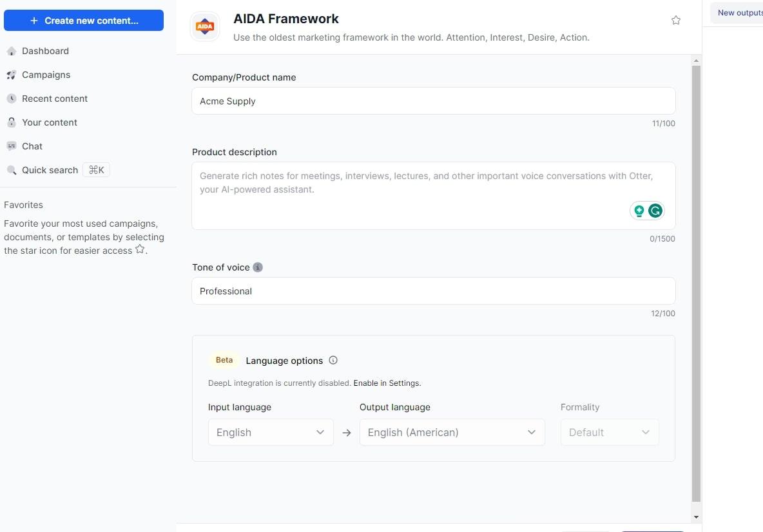Screen dimensions: 763x532
Task: Favorite this template with the star icon
Action: pyautogui.click(x=676, y=21)
